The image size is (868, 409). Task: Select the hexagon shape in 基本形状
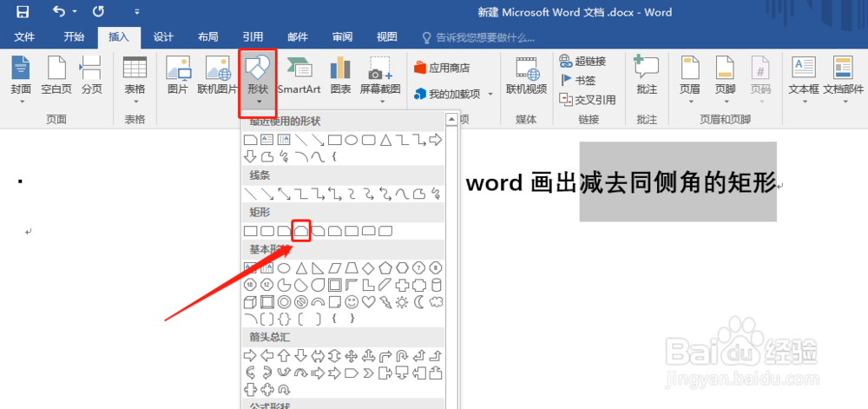click(x=402, y=268)
